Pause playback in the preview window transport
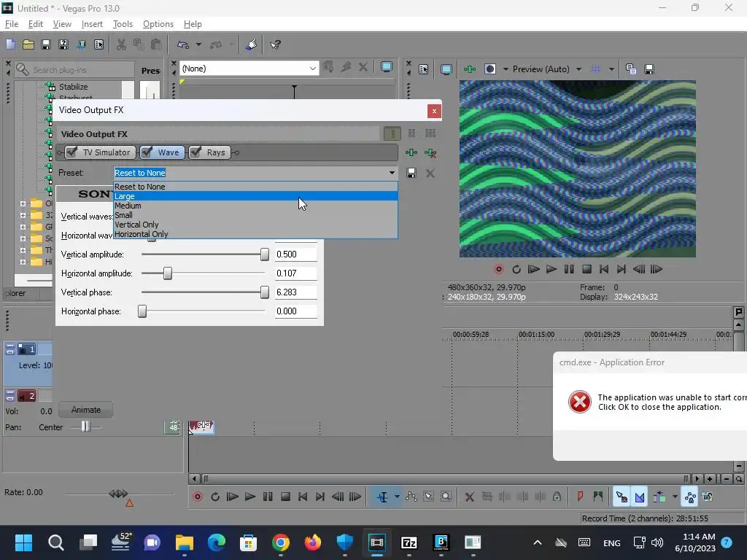 [x=569, y=270]
